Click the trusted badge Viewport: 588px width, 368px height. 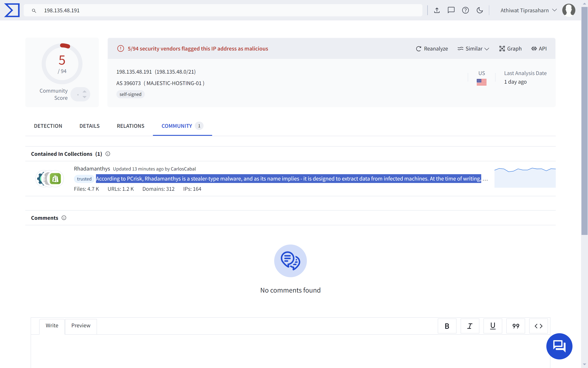tap(84, 179)
